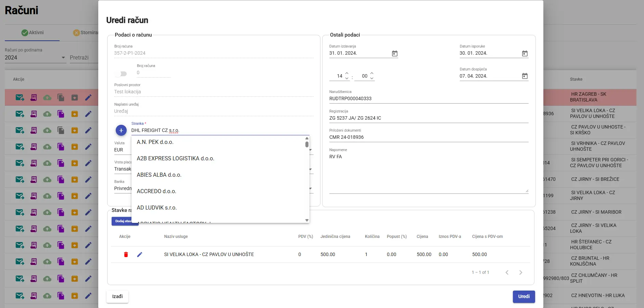The height and width of the screenshot is (308, 644).
Task: Go to next page of invoice items
Action: (x=520, y=272)
